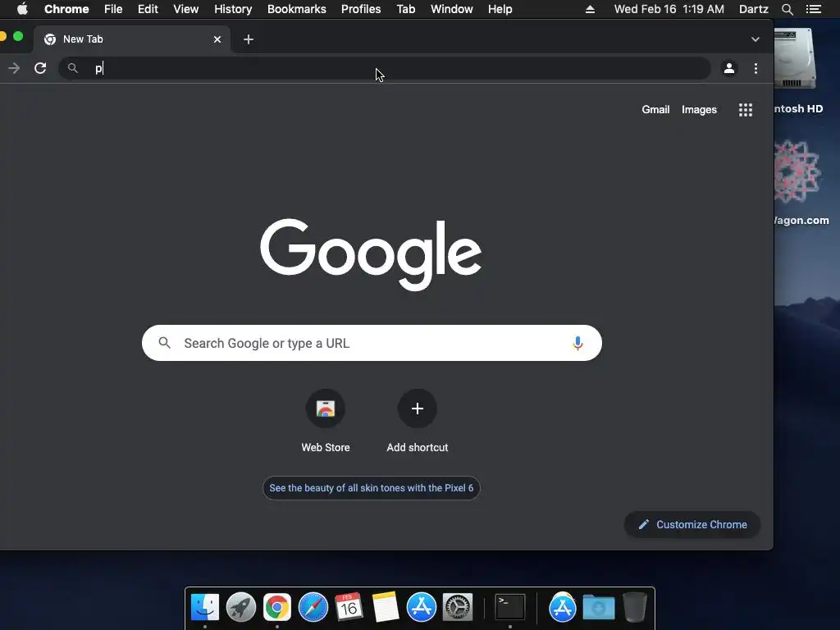Open the History menu
Viewport: 840px width, 630px height.
pyautogui.click(x=233, y=9)
